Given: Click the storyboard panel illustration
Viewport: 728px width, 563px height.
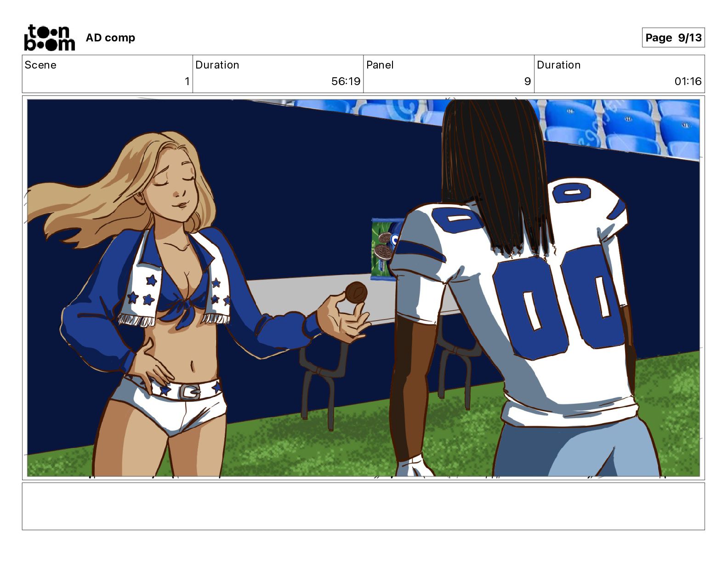Looking at the screenshot, I should [x=364, y=288].
